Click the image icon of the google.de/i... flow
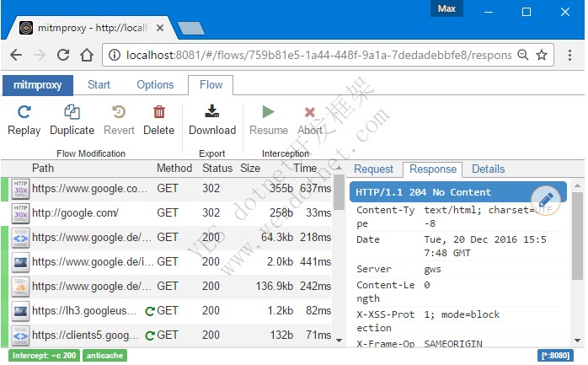The width and height of the screenshot is (588, 365). tap(20, 262)
